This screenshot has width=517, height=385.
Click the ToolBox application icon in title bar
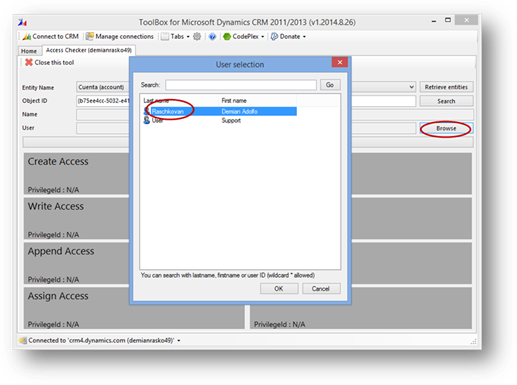22,22
